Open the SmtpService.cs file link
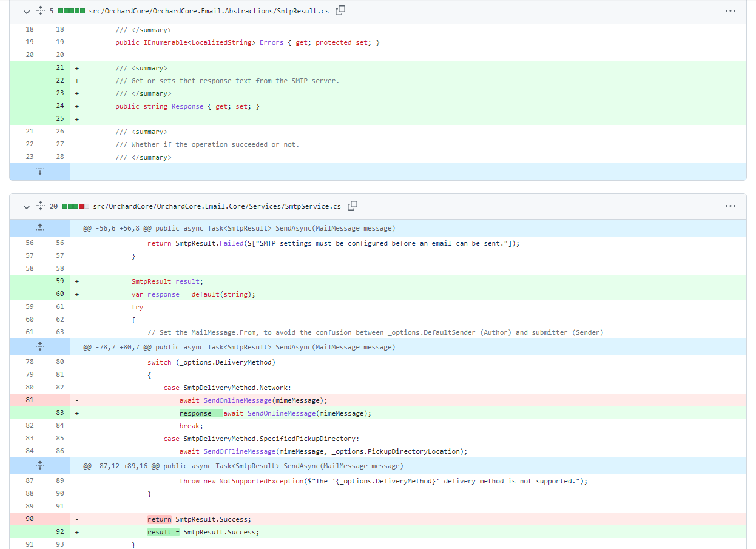Screen dimensions: 756x549 click(x=217, y=206)
